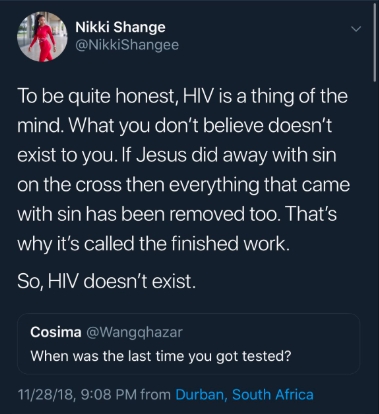Click the Durban, South Africa location link
The height and width of the screenshot is (414, 379).
point(244,395)
